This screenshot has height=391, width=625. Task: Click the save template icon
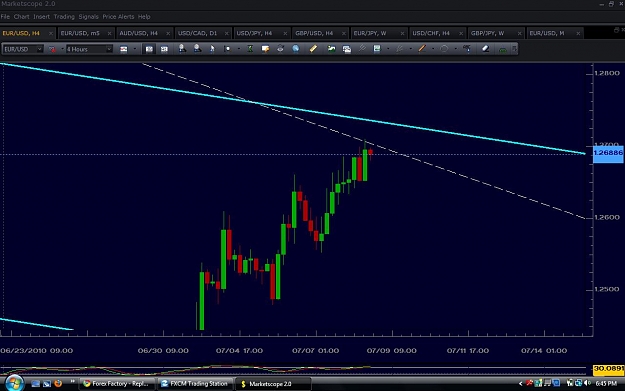377,49
